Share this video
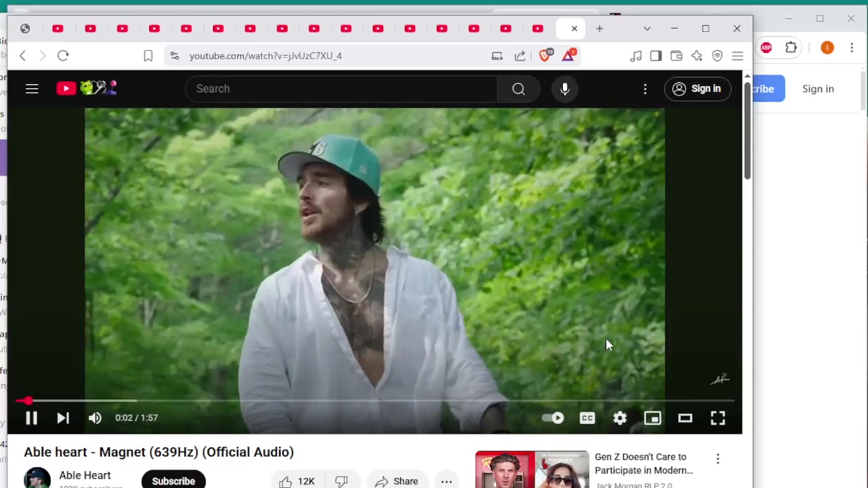 click(397, 481)
